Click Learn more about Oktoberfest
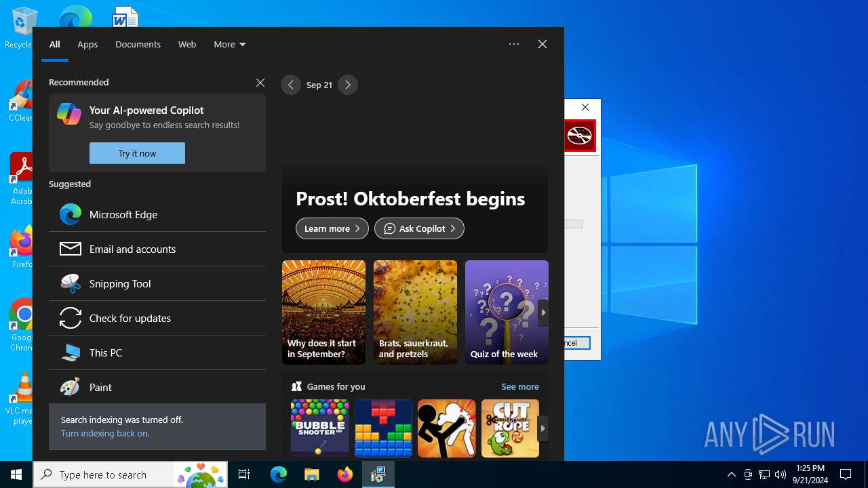 [x=332, y=228]
